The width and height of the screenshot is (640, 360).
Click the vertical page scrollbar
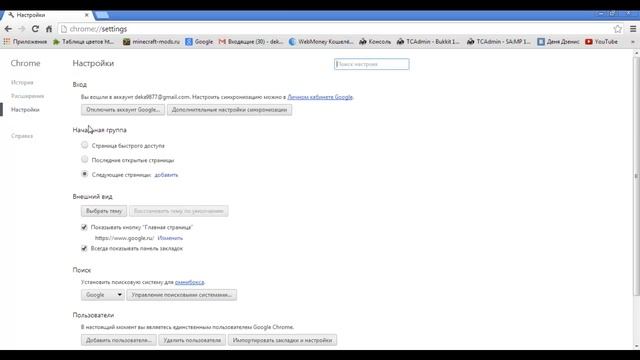tap(636, 176)
